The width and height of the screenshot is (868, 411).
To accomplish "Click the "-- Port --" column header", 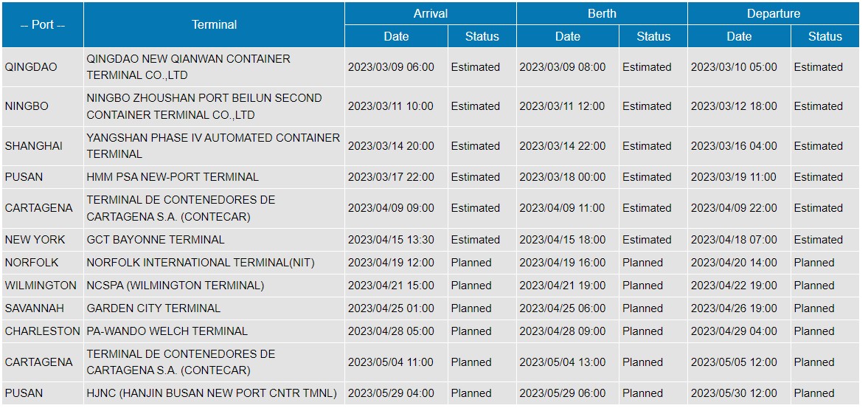I will [43, 24].
